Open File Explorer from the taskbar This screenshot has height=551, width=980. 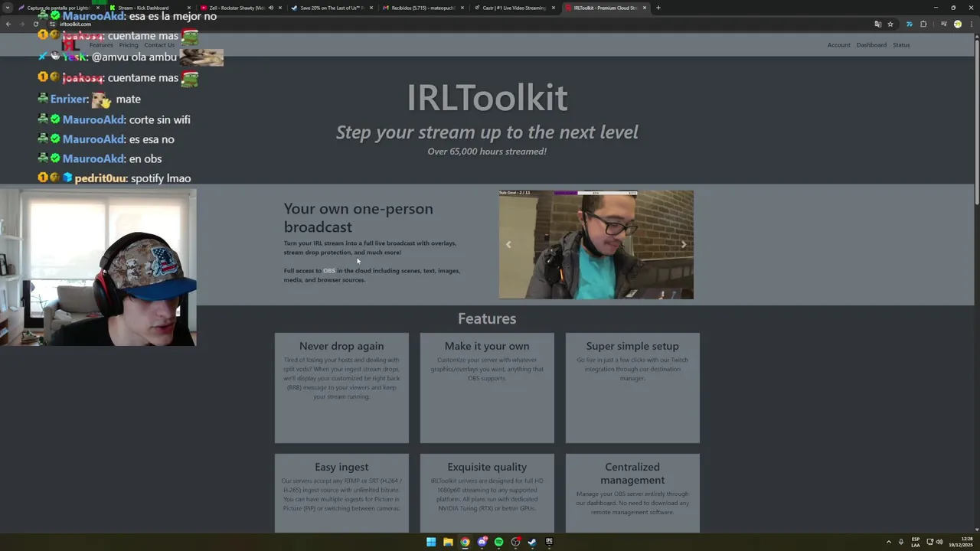tap(448, 542)
